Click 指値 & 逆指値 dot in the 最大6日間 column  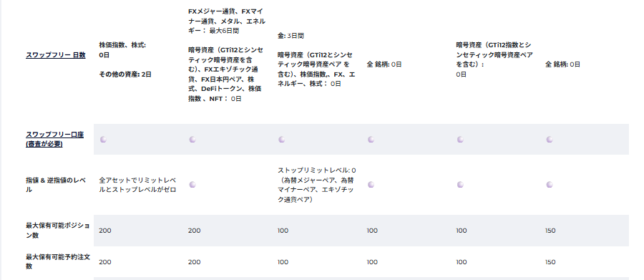click(x=192, y=185)
